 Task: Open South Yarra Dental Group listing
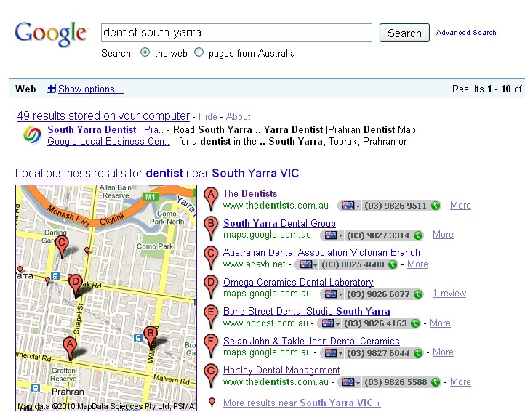(x=279, y=223)
